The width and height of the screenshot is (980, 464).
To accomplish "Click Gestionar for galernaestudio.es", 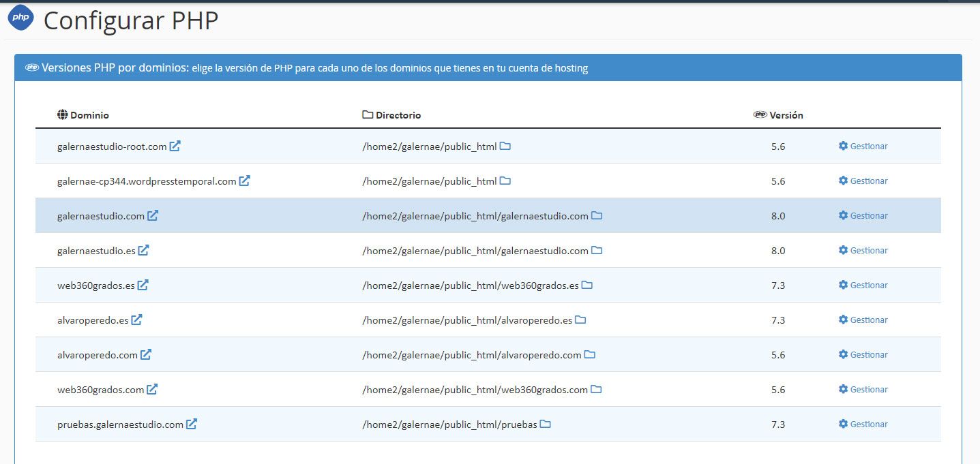I will 863,250.
